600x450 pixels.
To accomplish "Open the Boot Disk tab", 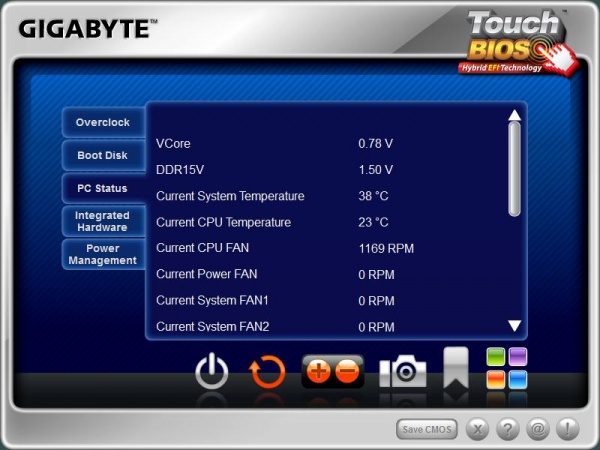I will [103, 155].
